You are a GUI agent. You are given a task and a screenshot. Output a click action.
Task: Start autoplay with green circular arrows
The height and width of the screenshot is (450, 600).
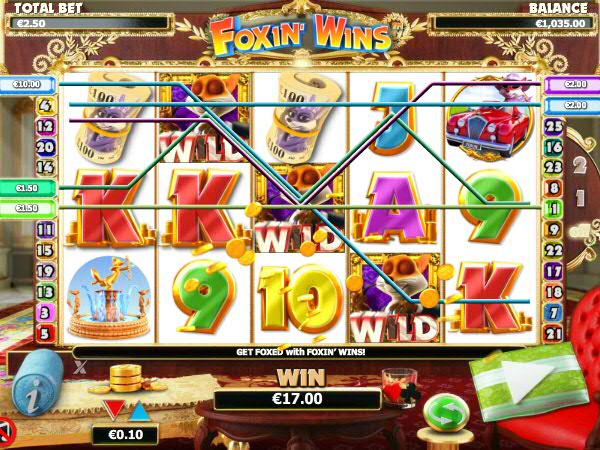(x=447, y=414)
